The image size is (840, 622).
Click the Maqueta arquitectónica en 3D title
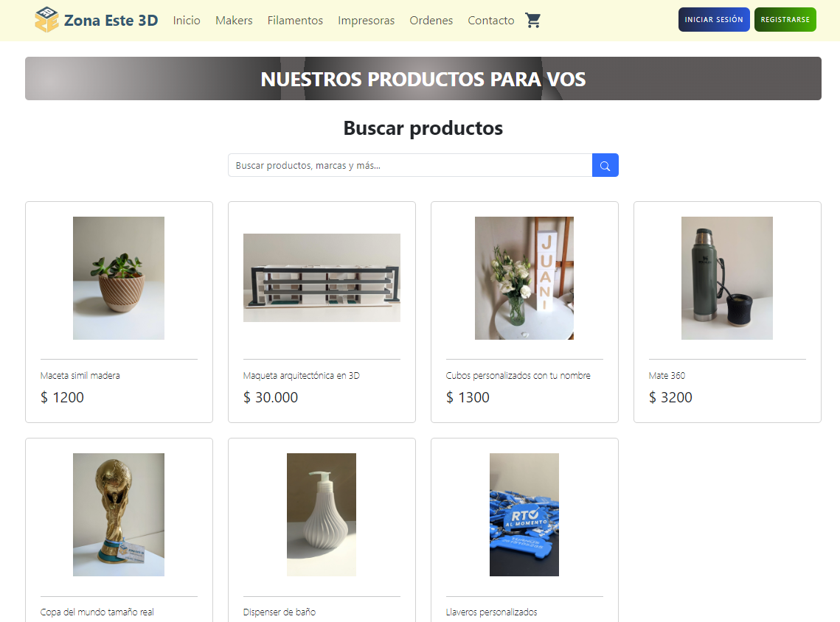[x=301, y=376]
